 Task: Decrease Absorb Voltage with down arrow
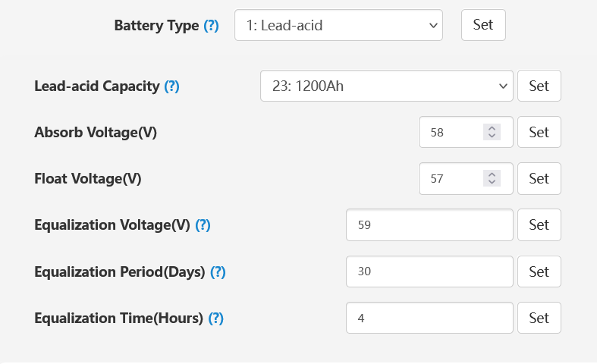click(492, 136)
